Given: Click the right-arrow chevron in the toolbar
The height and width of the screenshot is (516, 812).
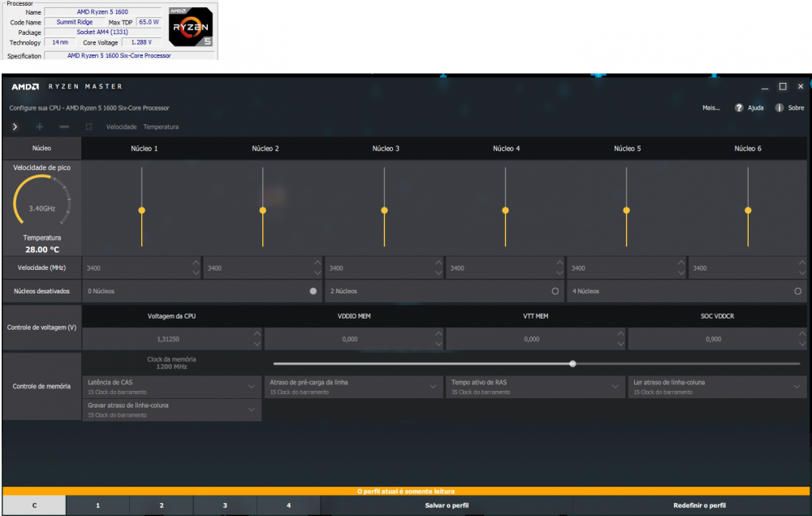Looking at the screenshot, I should [x=15, y=127].
